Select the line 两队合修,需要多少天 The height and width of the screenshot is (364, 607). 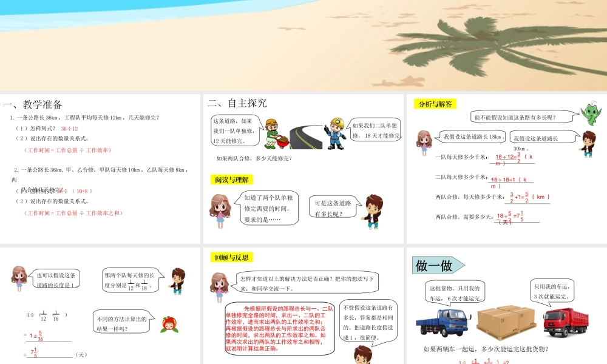[463, 217]
